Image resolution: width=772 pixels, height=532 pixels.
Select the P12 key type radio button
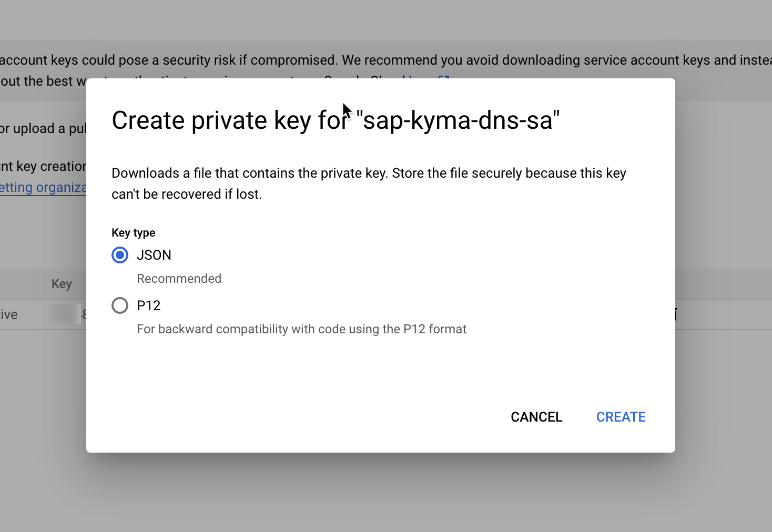[x=120, y=305]
